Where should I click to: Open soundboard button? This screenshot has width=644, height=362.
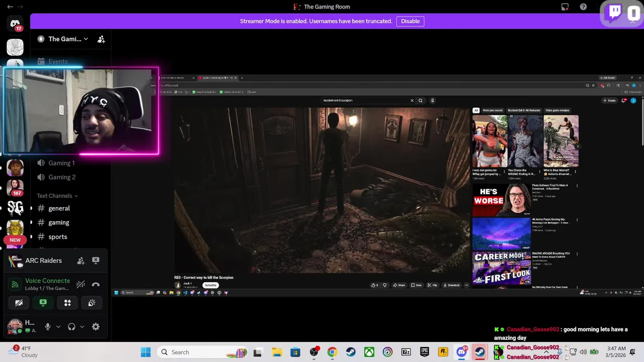[x=92, y=303]
